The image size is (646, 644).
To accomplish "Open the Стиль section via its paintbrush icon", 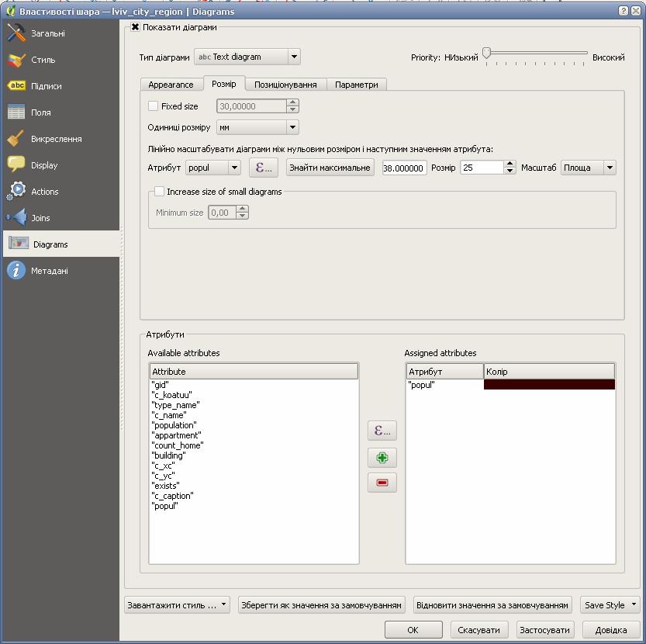I will [17, 60].
